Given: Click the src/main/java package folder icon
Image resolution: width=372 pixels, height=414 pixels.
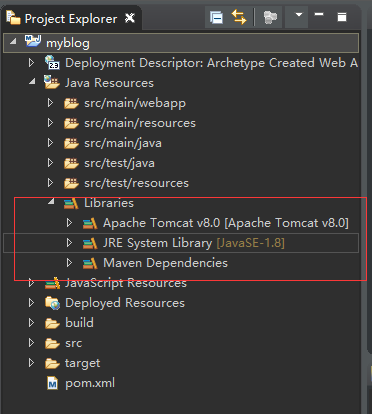Looking at the screenshot, I should pos(71,143).
